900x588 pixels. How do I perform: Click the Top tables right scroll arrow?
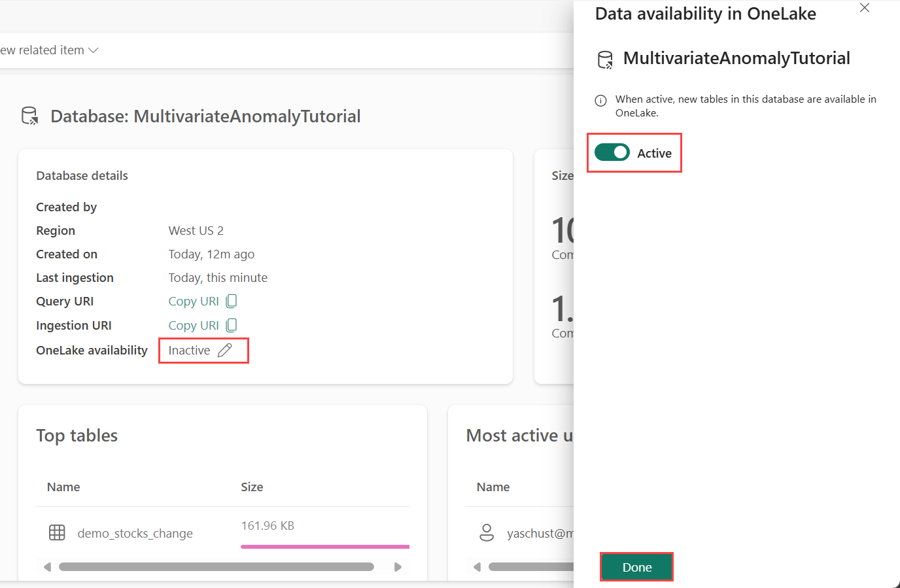(398, 567)
